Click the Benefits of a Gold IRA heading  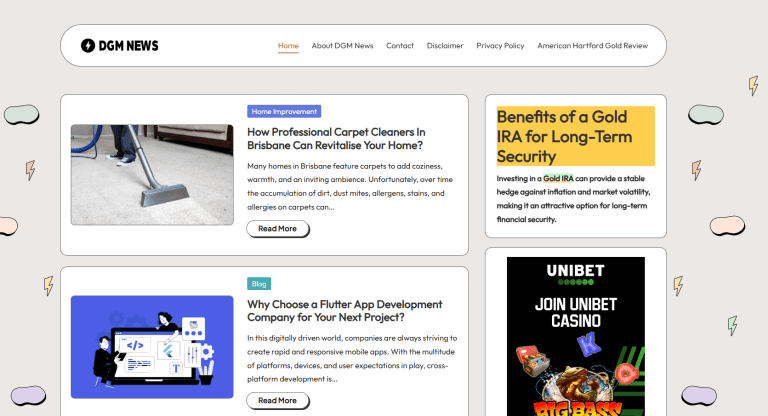(x=576, y=136)
